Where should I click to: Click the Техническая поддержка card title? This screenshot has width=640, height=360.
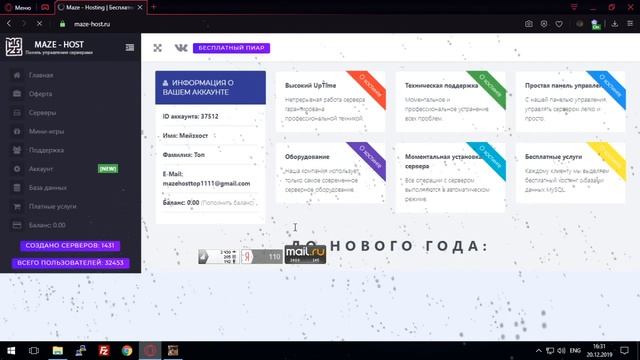[441, 86]
